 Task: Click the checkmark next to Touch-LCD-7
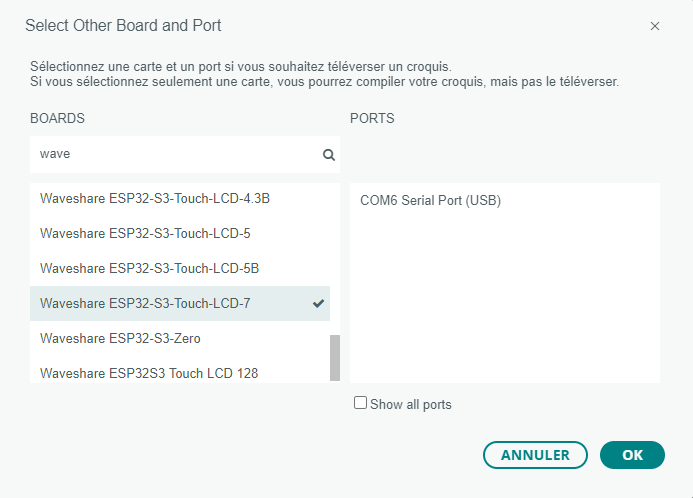point(318,304)
